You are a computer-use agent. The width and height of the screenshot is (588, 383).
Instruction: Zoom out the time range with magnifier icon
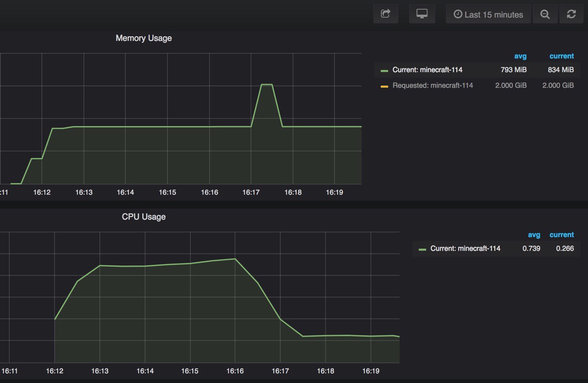click(x=545, y=14)
